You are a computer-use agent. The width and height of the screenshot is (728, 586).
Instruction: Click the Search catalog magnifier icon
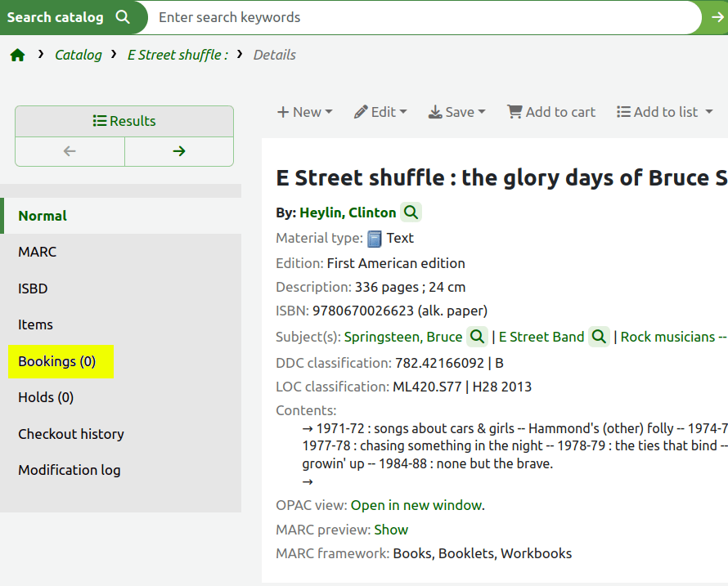123,17
